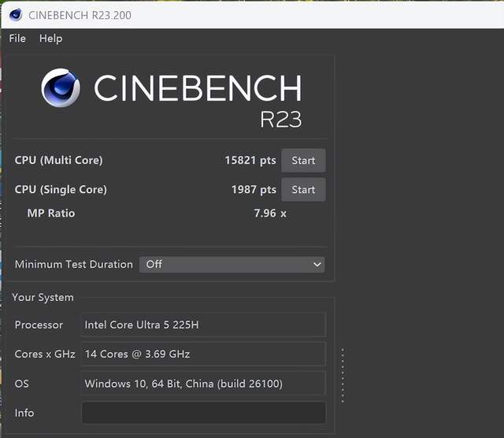Click the Cores x GHz field
Screen dimensions: 504x438
tap(203, 354)
